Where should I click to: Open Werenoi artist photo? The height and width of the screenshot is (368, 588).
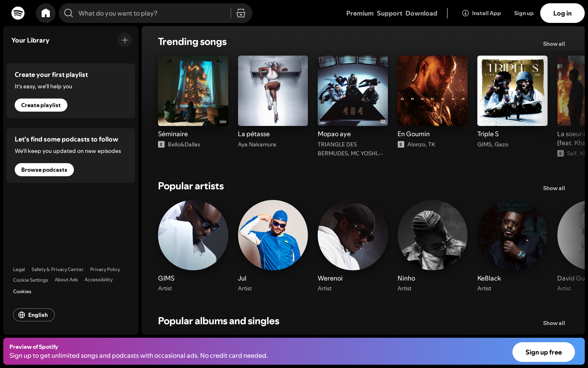pyautogui.click(x=353, y=235)
